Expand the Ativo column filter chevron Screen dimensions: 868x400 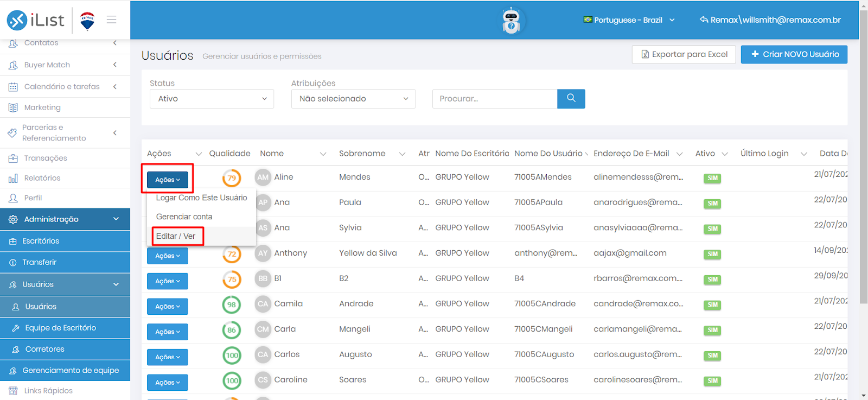coord(725,154)
